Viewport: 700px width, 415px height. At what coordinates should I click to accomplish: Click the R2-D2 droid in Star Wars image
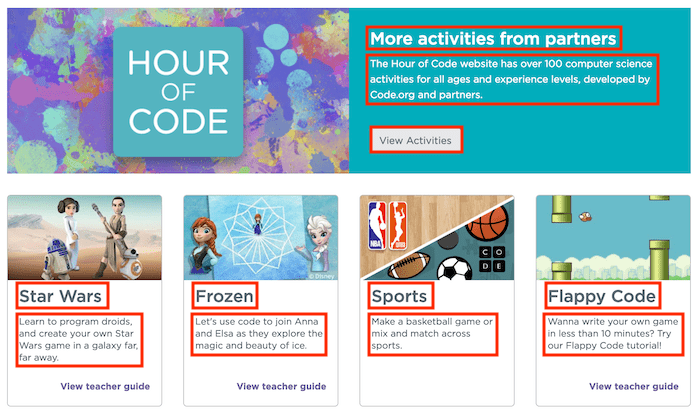(x=56, y=259)
